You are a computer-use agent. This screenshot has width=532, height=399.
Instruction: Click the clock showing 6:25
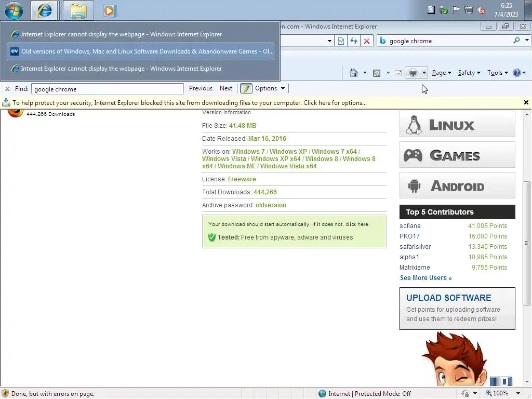point(506,5)
